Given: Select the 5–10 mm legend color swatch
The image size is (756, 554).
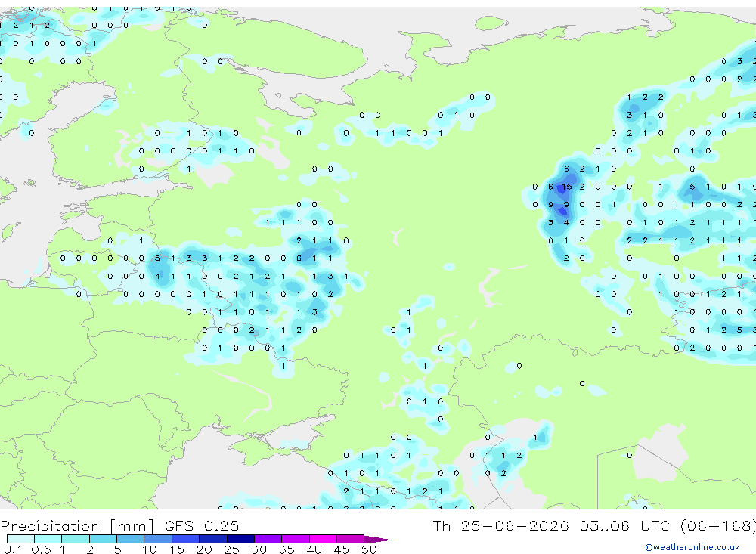Looking at the screenshot, I should click(131, 539).
